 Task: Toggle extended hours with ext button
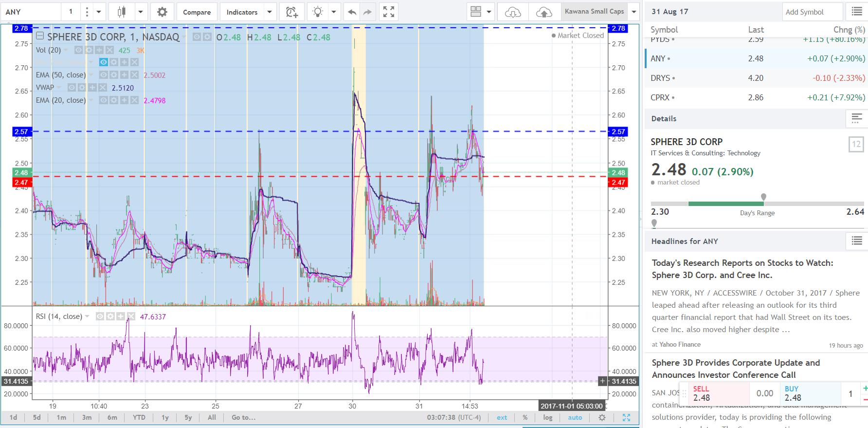pos(502,417)
